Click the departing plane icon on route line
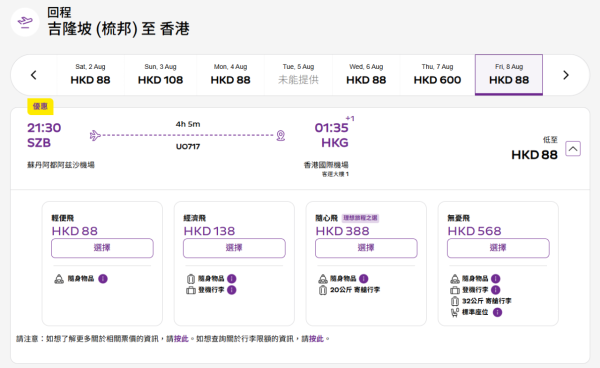The width and height of the screenshot is (600, 368). [95, 135]
